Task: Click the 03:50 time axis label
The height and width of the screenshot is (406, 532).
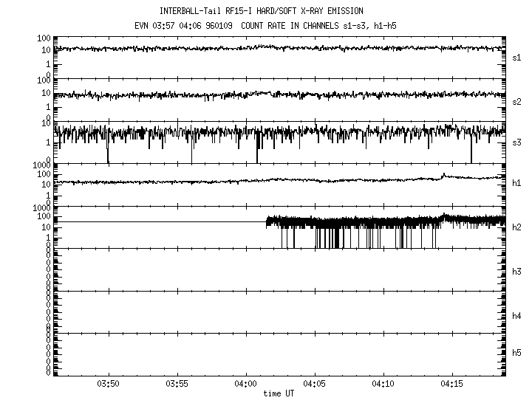Action: 109,385
